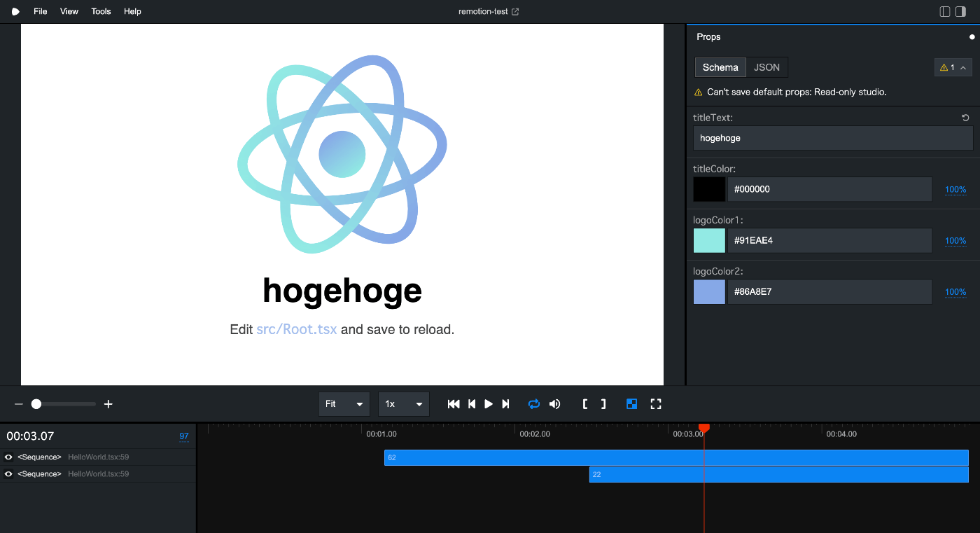Switch to the Schema tab
This screenshot has width=980, height=533.
pos(720,68)
